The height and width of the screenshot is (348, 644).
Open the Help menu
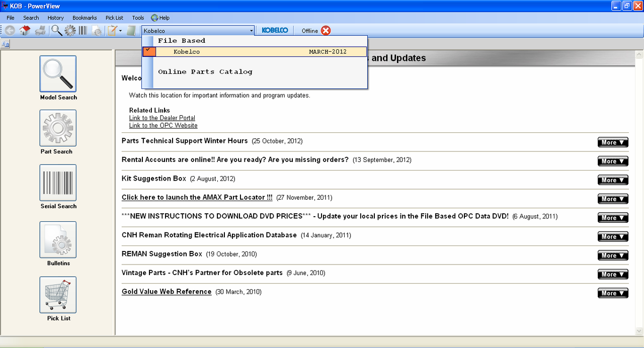(x=160, y=18)
